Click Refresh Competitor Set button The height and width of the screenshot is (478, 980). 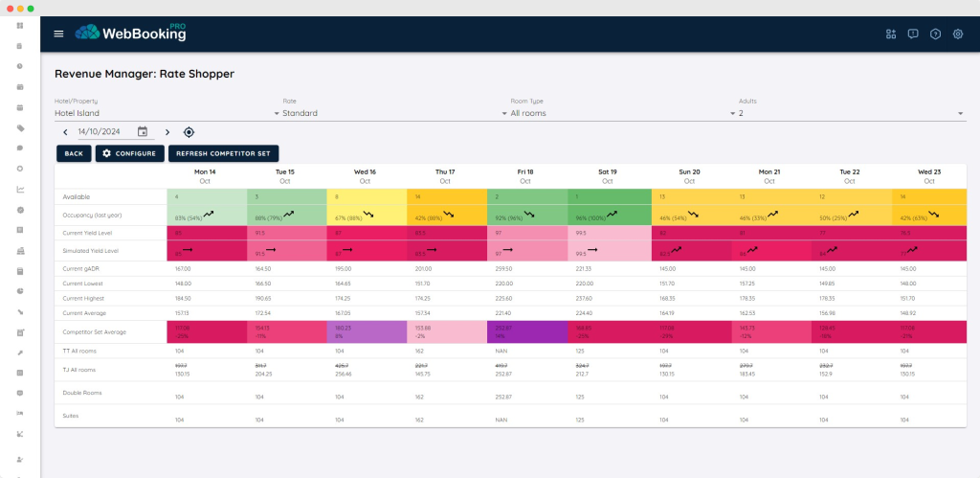point(223,153)
